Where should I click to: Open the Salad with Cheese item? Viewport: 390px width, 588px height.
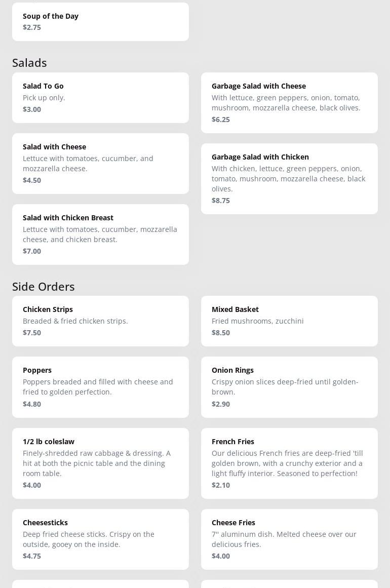[x=100, y=164]
